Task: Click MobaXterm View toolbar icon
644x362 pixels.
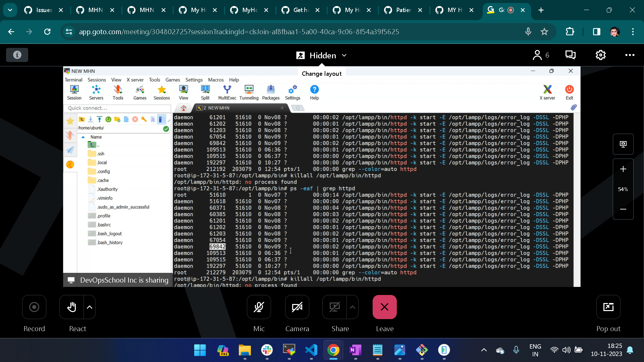Action: click(x=183, y=93)
